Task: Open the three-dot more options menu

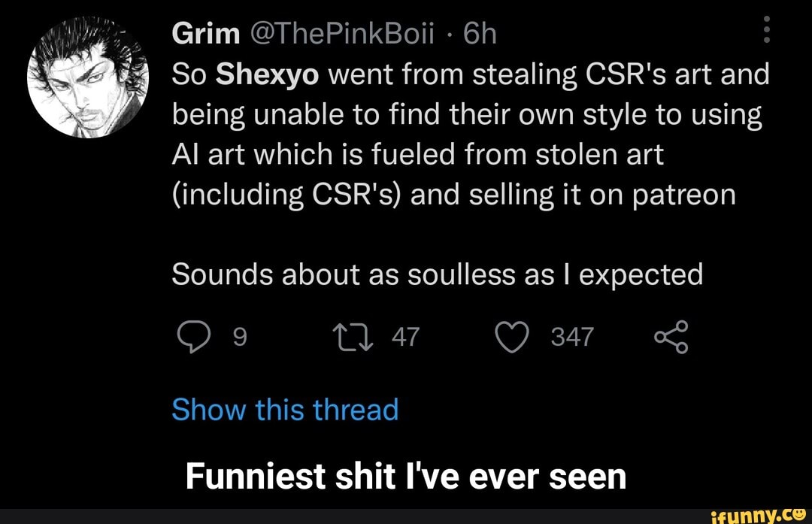Action: [767, 33]
